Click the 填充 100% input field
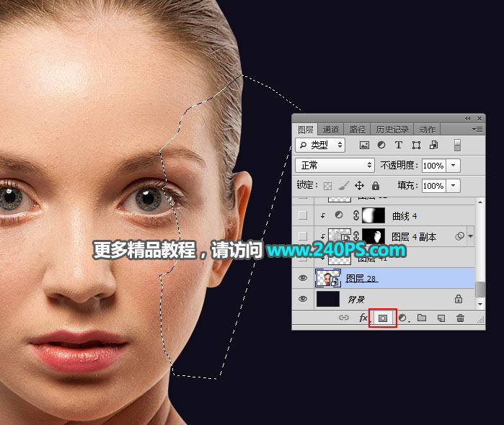Viewport: 504px width, 425px height. point(433,186)
